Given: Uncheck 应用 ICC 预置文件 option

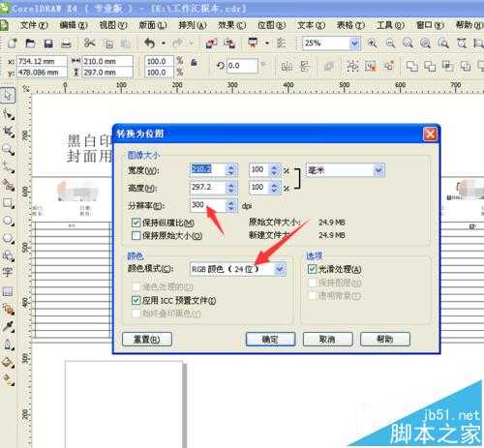Looking at the screenshot, I should [136, 301].
